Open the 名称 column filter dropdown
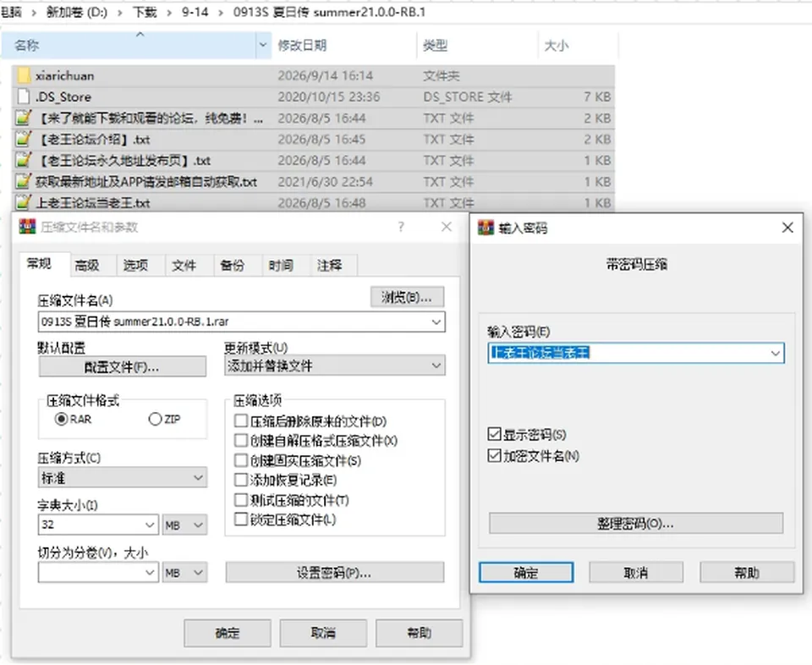The height and width of the screenshot is (665, 812). [263, 45]
